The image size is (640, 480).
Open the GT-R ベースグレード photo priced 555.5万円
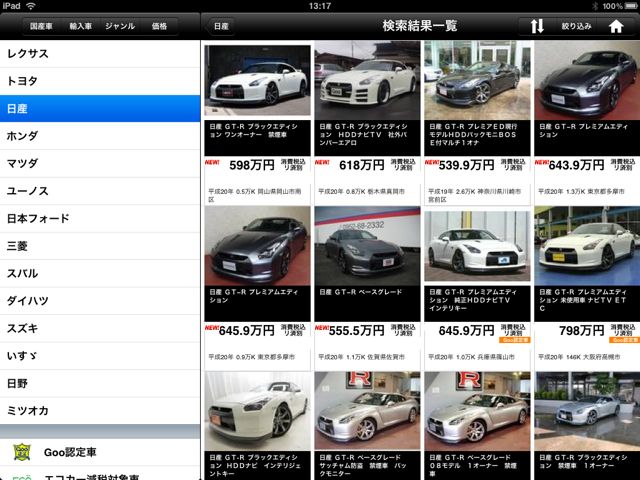(x=367, y=246)
